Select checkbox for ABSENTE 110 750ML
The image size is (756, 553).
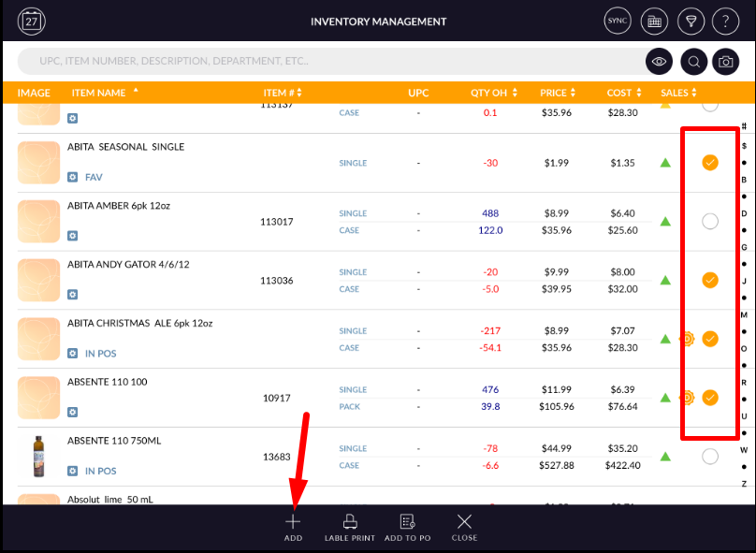710,457
